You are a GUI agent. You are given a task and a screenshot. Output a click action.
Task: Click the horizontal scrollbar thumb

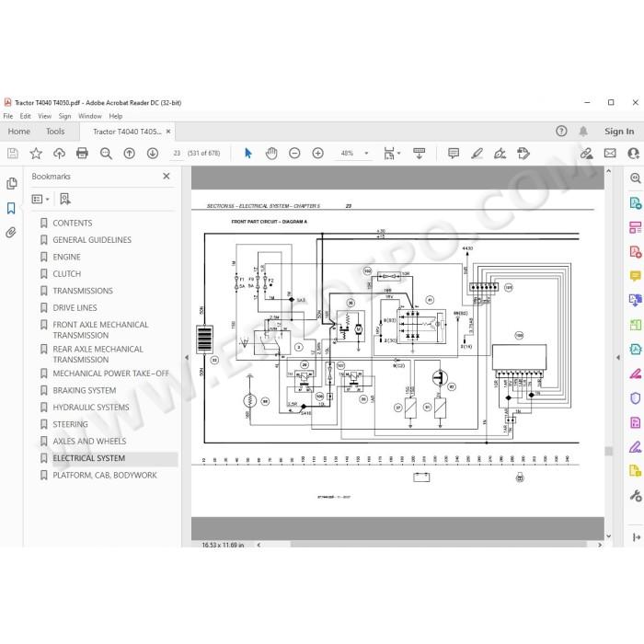439,545
